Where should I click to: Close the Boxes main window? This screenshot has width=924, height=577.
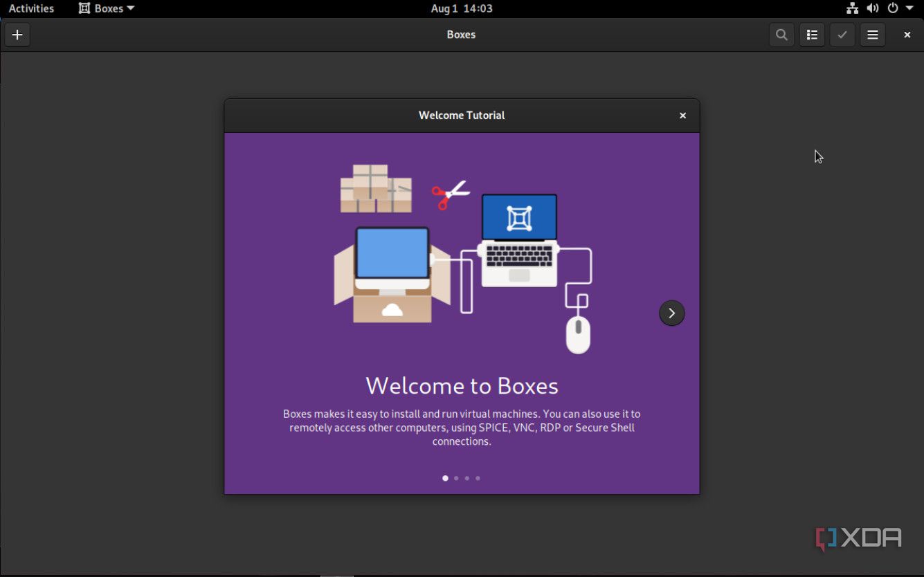tap(907, 35)
